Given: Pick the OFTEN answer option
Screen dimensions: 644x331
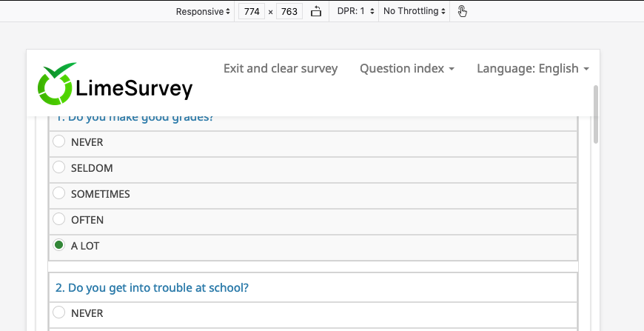Looking at the screenshot, I should coord(59,219).
